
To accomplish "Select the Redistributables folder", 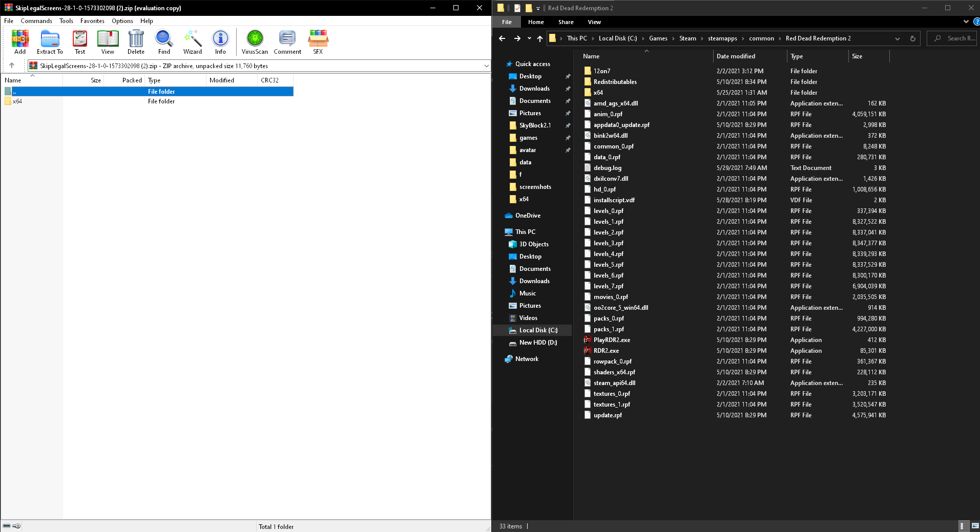I will pos(615,82).
